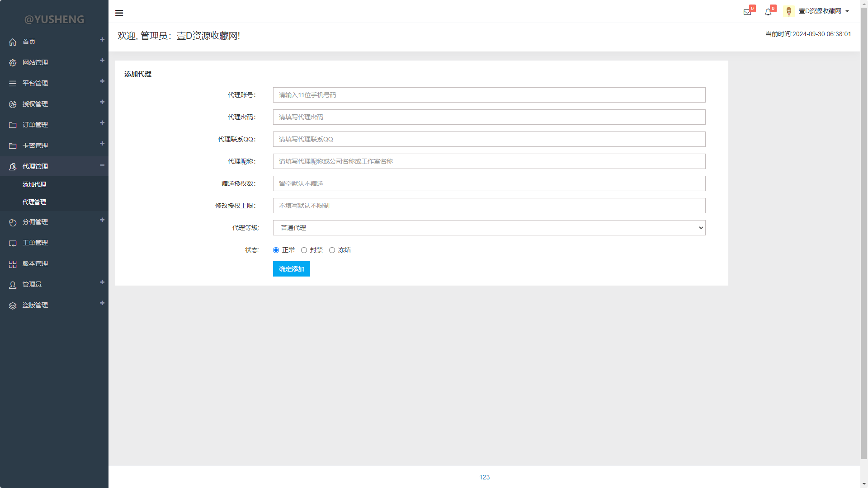Click the 代理账号 phone number input field
The width and height of the screenshot is (868, 488).
(x=489, y=95)
